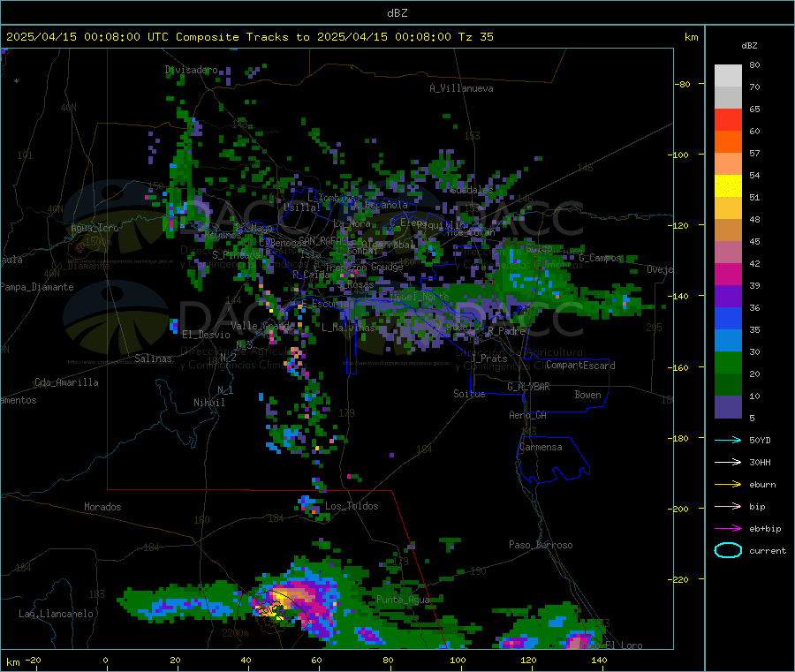Screen dimensions: 795x672
Task: Click the 'Punta_Agua' map label
Action: click(403, 600)
